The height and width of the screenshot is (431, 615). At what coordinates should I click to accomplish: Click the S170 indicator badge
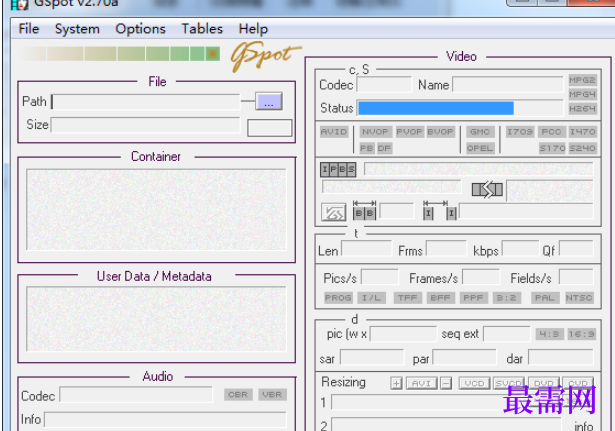(x=552, y=148)
